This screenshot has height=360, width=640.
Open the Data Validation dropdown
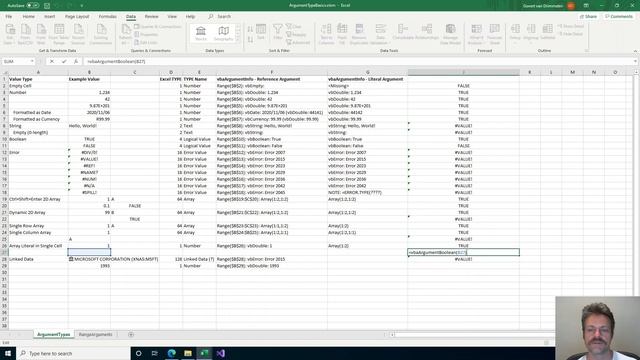pyautogui.click(x=380, y=42)
